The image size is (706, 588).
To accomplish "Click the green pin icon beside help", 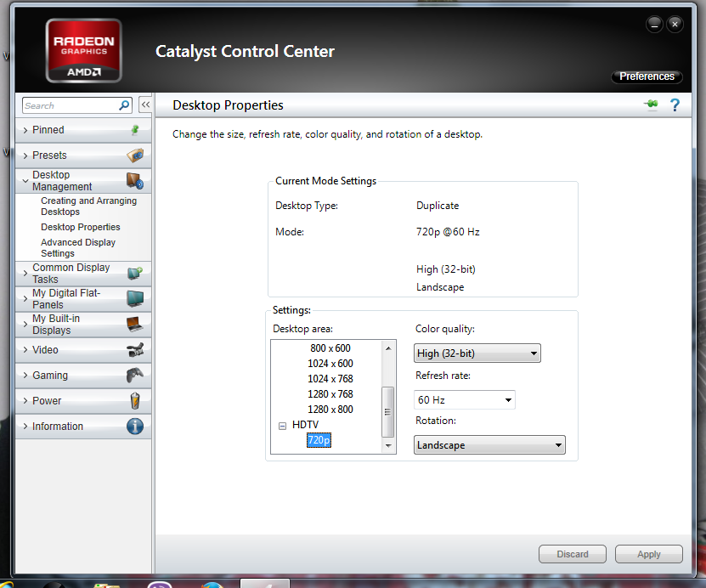I will [x=652, y=105].
